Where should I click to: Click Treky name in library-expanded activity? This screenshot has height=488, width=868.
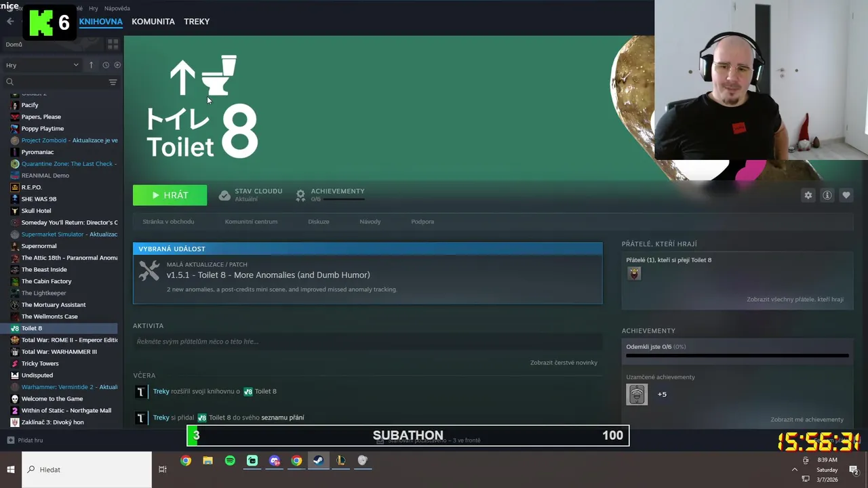[x=161, y=391]
